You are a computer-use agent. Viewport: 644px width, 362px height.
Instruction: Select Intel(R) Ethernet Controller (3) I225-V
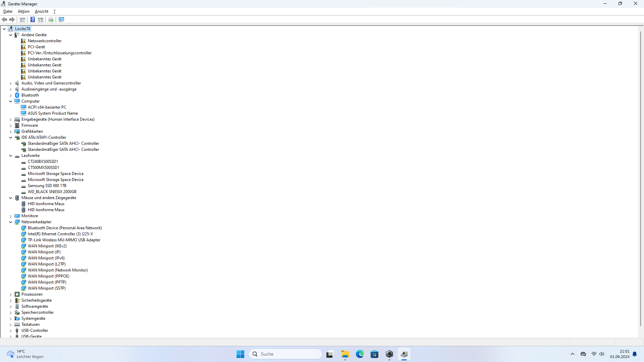tap(60, 234)
